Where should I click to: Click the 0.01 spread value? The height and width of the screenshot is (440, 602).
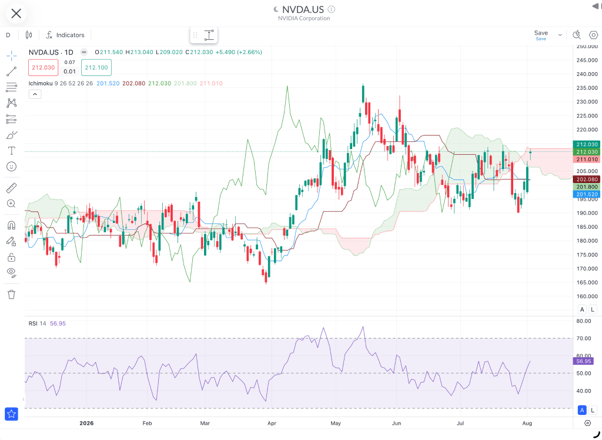(69, 71)
